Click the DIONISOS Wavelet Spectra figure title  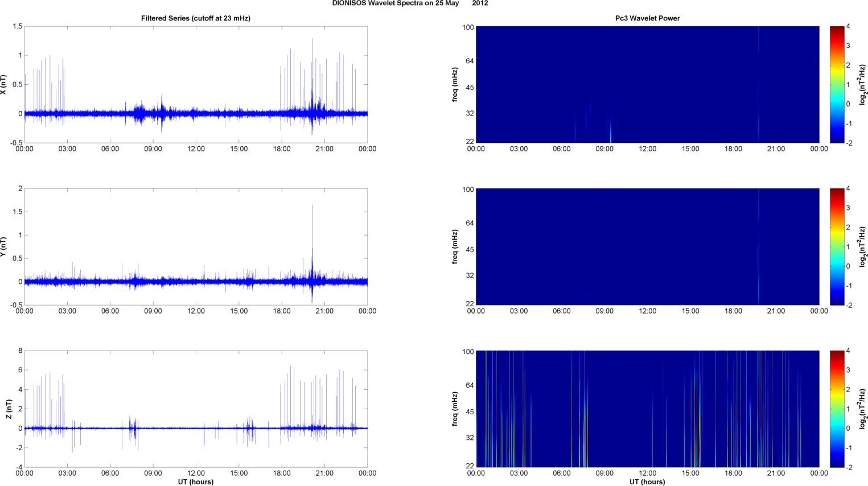coord(410,3)
